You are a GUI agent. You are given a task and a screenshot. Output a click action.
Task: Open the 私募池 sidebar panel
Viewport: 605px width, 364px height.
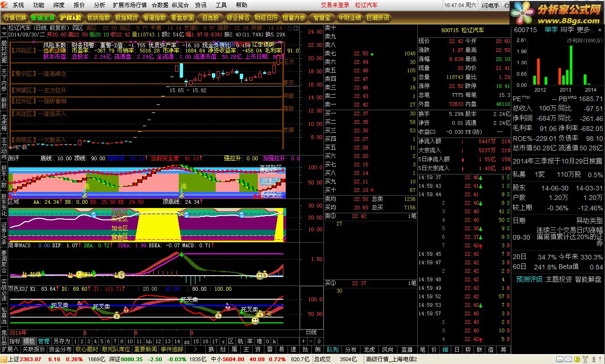click(4, 315)
